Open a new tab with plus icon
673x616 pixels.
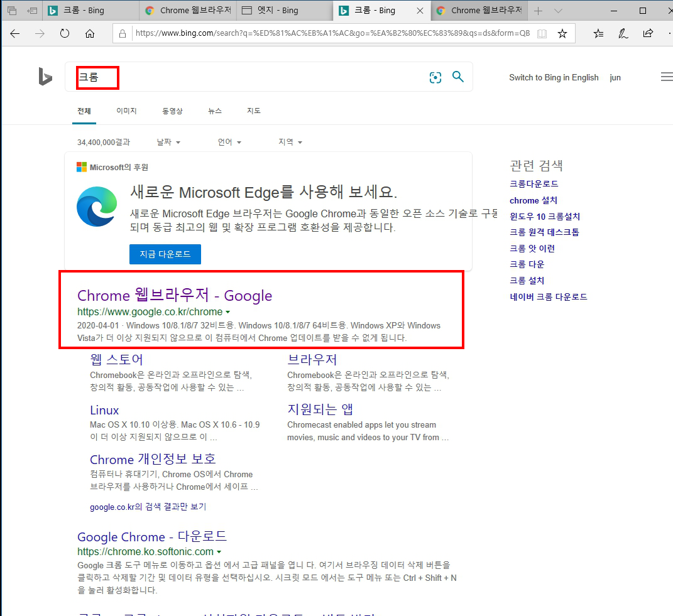pos(539,11)
